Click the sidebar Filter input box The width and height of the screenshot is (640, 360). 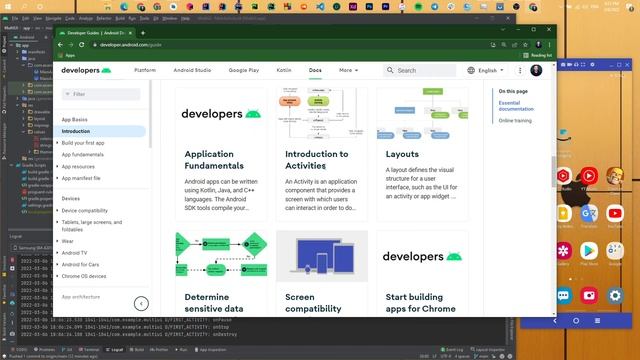[101, 94]
